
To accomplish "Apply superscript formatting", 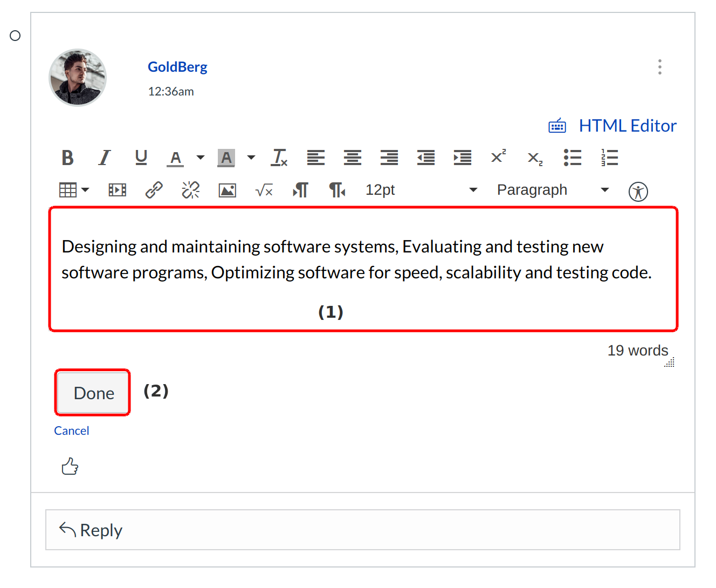I will [x=498, y=157].
